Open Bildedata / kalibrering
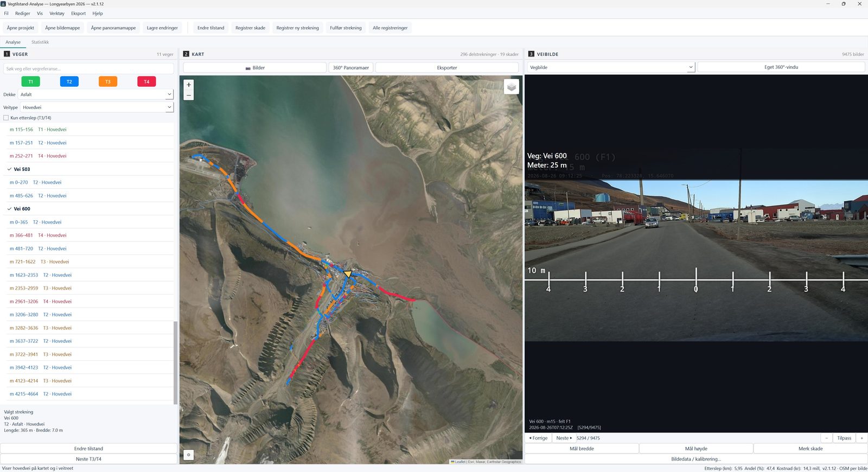Image resolution: width=868 pixels, height=472 pixels. click(696, 459)
